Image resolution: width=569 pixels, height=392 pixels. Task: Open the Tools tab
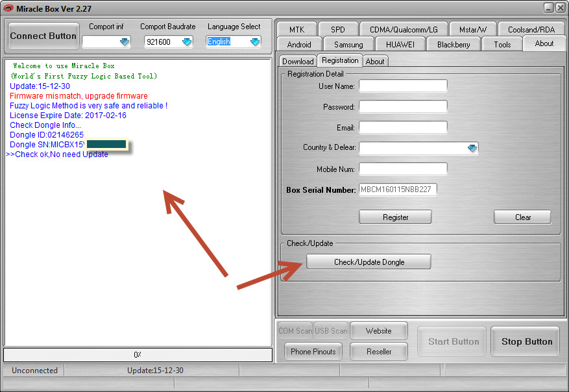[x=502, y=44]
